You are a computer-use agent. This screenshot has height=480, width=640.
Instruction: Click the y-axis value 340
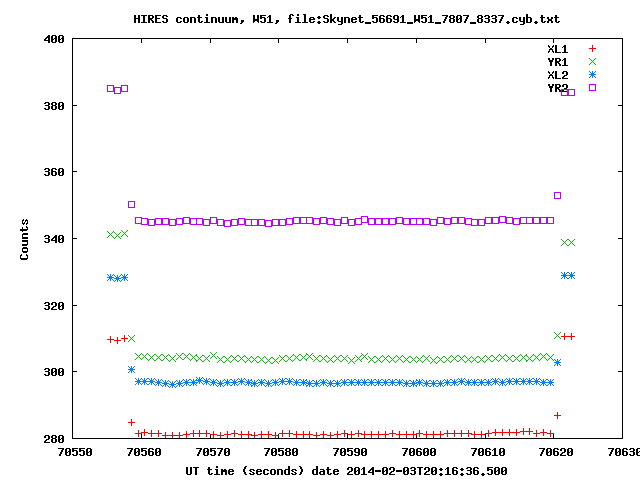(x=54, y=239)
